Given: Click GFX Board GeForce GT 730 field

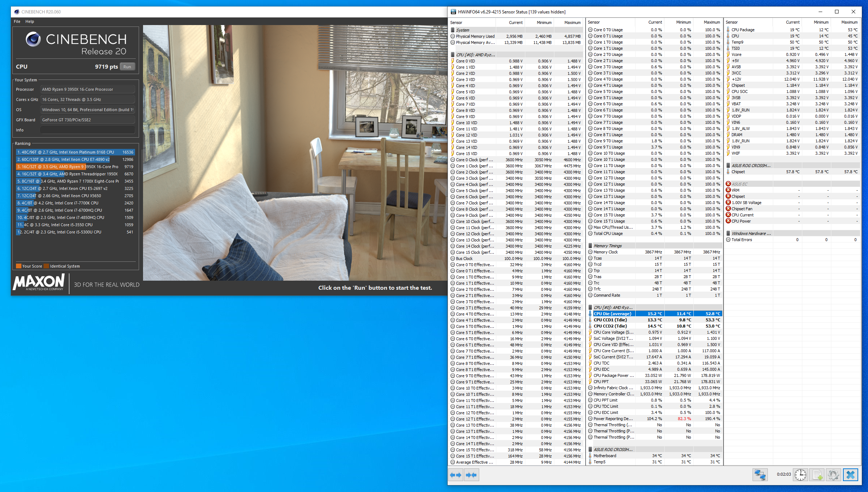Looking at the screenshot, I should point(87,120).
